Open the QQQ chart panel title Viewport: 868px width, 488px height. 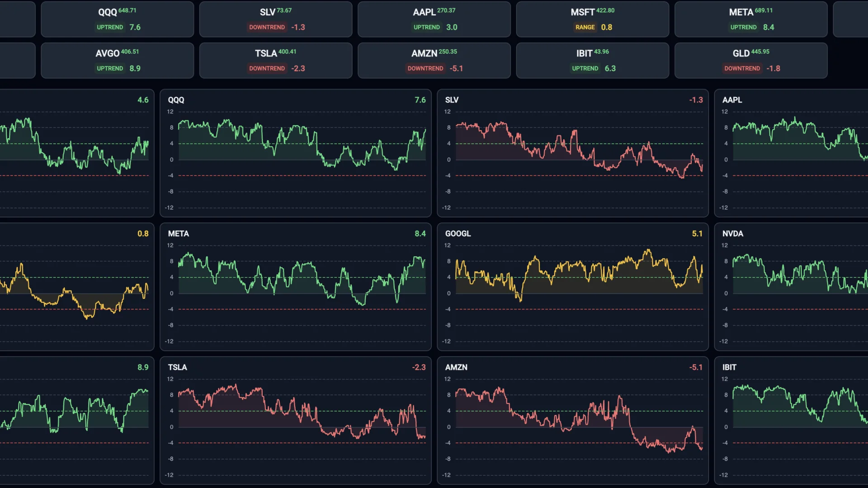click(176, 100)
